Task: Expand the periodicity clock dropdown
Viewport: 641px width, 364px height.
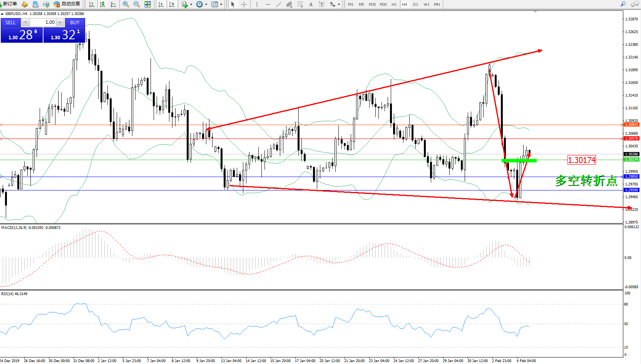Action: coord(206,5)
